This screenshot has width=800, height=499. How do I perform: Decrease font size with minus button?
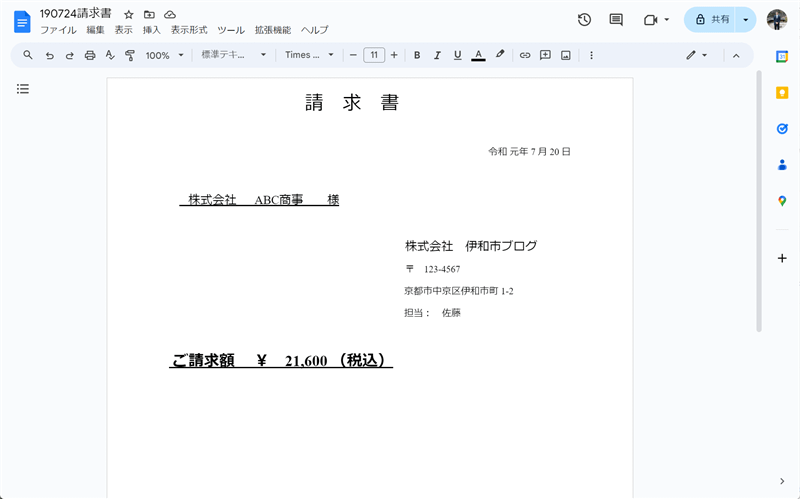pyautogui.click(x=353, y=55)
